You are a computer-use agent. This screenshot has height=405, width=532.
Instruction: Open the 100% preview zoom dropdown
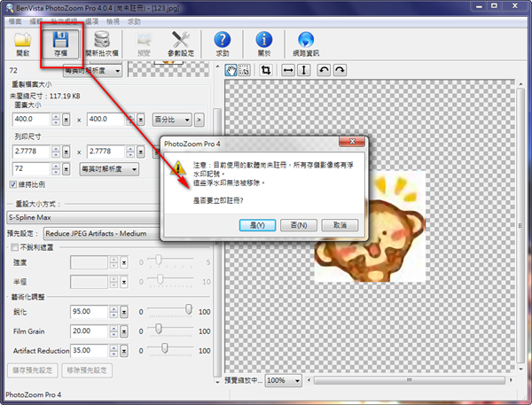pos(284,380)
